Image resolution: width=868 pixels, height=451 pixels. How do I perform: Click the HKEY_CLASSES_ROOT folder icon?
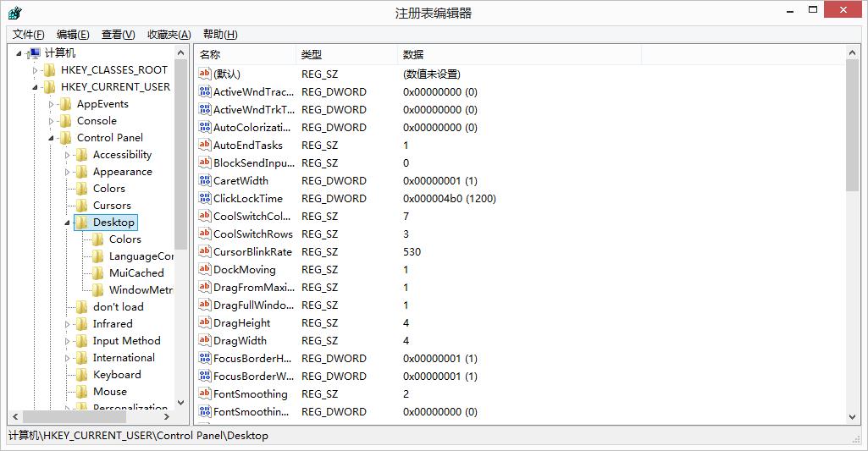(x=50, y=70)
